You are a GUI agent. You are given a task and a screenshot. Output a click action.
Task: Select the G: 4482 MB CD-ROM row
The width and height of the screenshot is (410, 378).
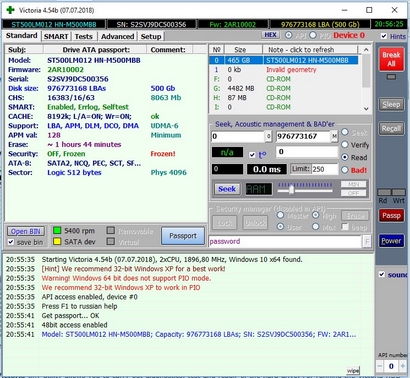(284, 88)
